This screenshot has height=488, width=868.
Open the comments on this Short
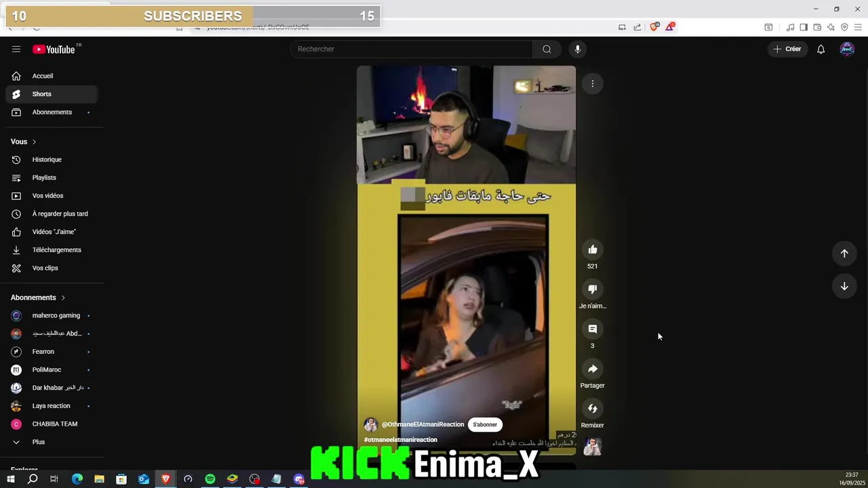click(593, 329)
